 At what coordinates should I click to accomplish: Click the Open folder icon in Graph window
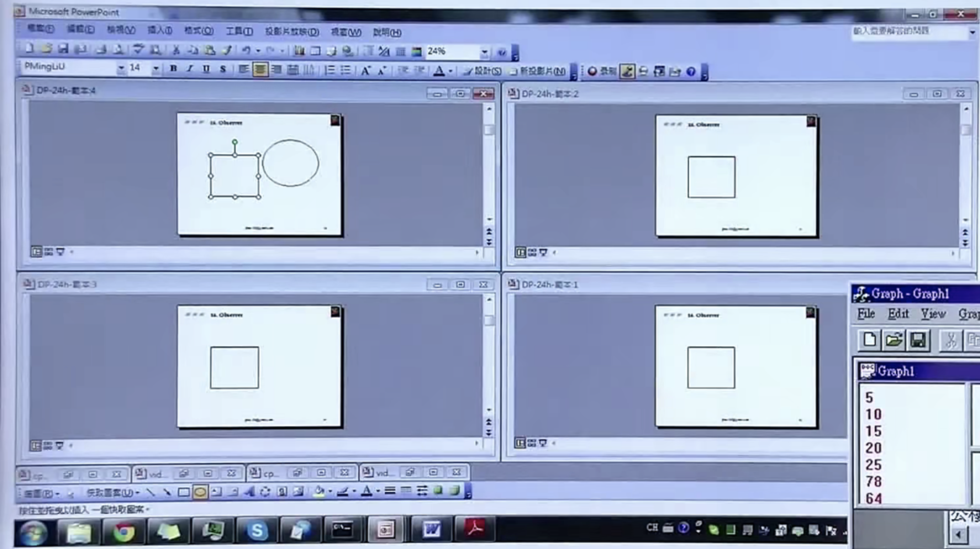894,340
